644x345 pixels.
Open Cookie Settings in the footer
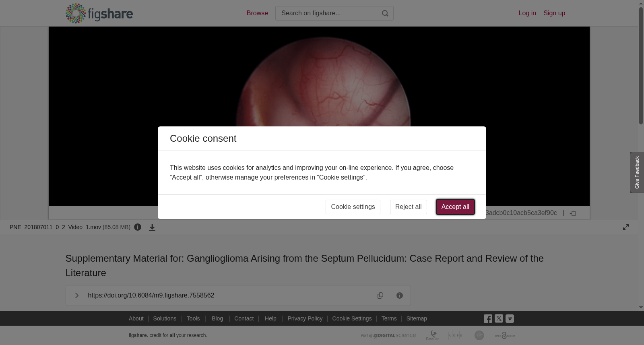[x=352, y=318]
